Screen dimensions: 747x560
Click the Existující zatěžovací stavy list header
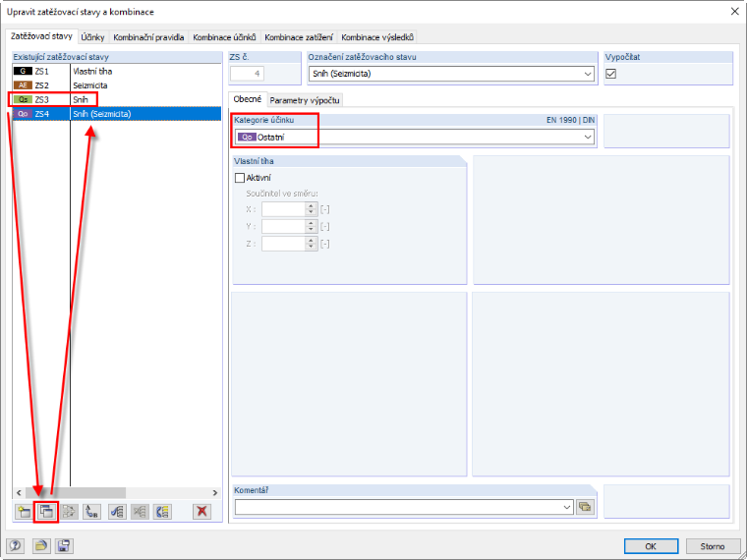(x=117, y=57)
